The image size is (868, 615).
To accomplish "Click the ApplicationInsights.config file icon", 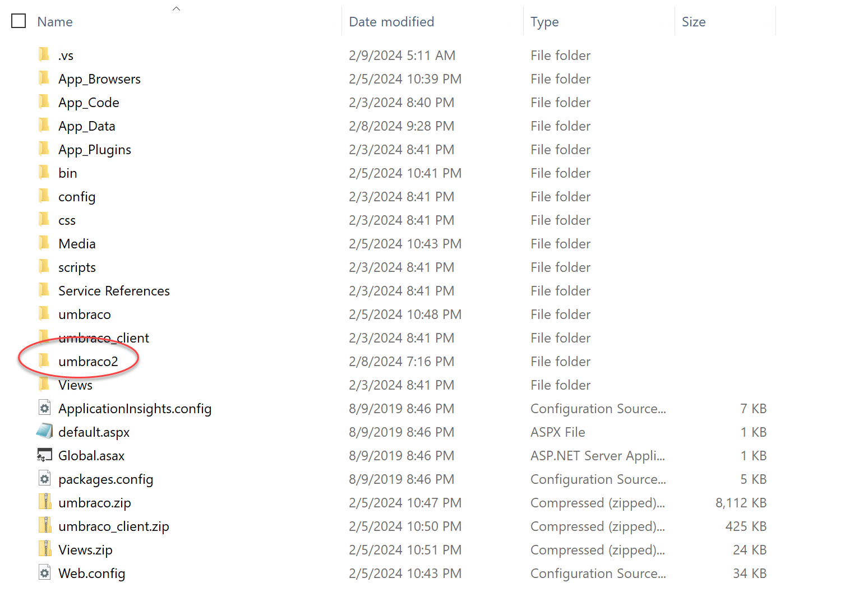I will click(44, 408).
